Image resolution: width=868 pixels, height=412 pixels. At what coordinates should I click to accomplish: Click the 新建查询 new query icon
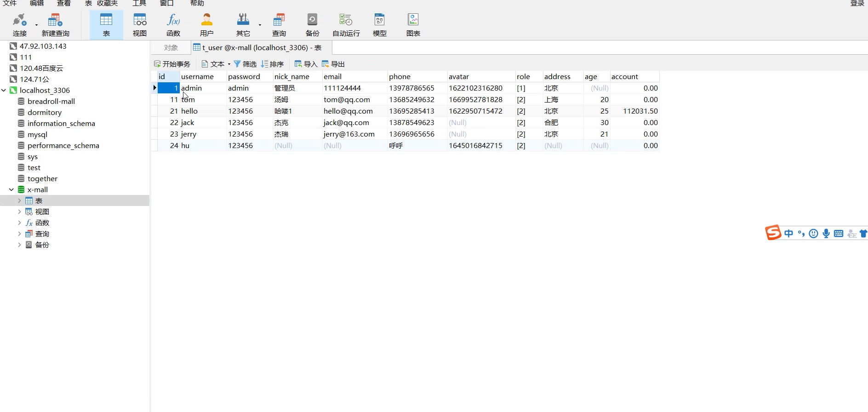(x=55, y=24)
